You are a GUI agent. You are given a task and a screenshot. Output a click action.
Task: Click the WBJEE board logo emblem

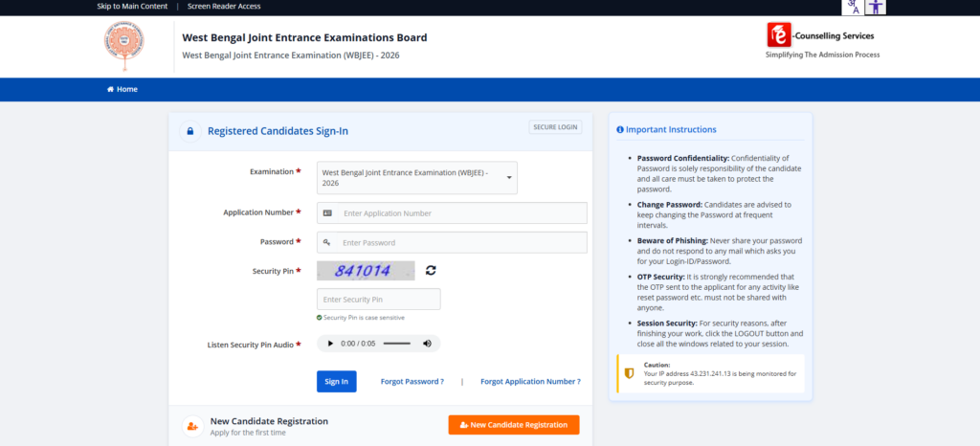click(x=123, y=48)
